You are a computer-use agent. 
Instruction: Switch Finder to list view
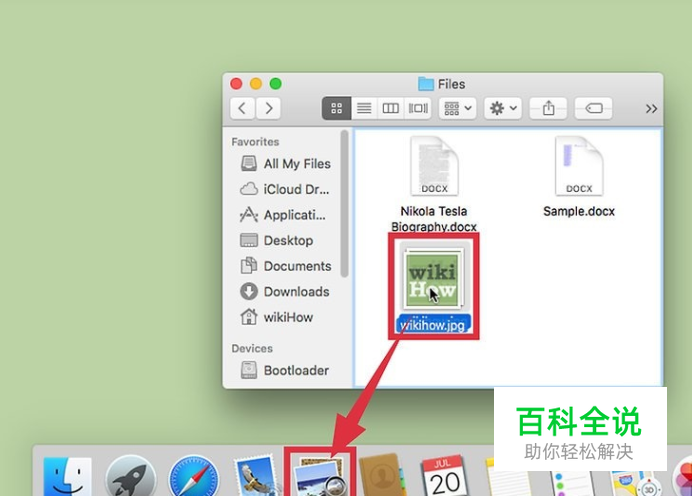point(364,108)
